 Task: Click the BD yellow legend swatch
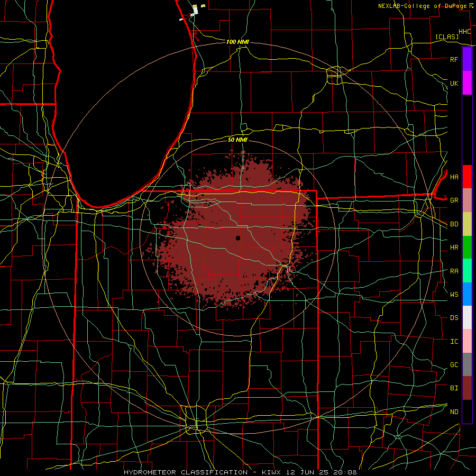point(467,224)
